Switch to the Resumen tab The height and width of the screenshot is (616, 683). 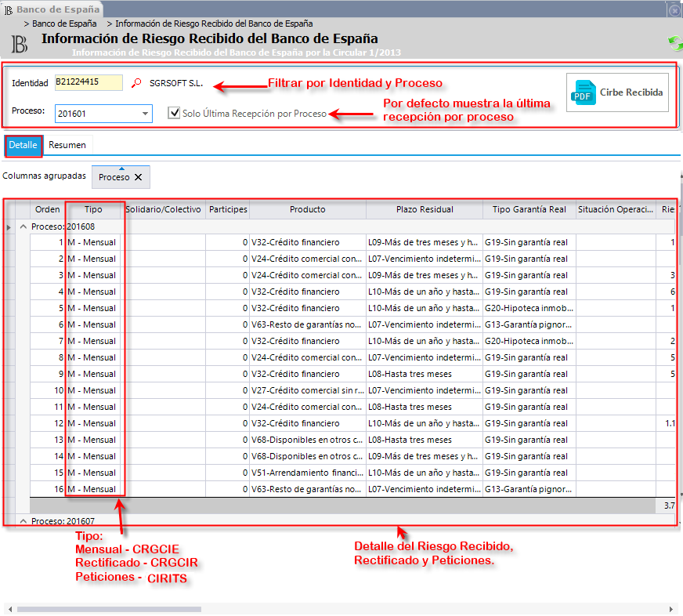coord(67,145)
